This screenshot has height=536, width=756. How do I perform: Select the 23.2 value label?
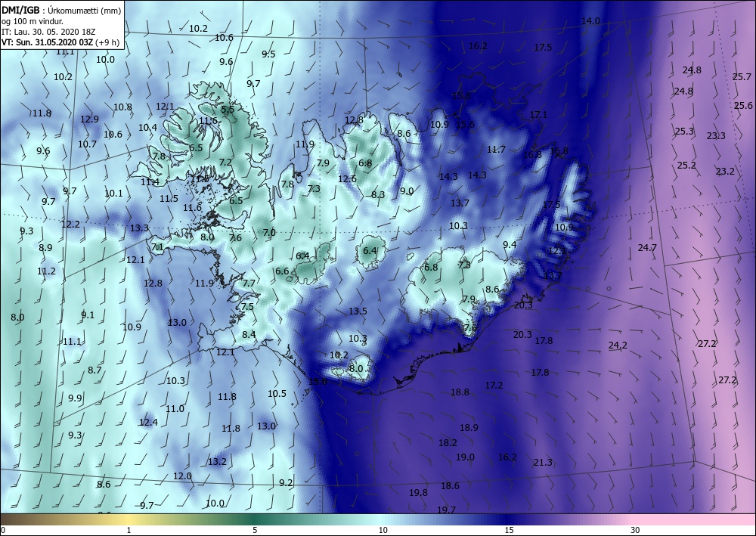tap(725, 171)
